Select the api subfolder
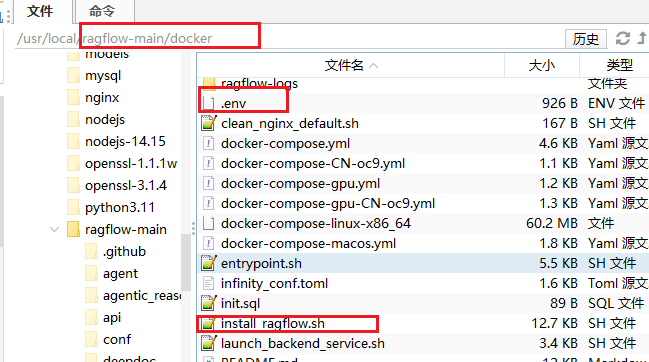This screenshot has width=649, height=362. 112,317
